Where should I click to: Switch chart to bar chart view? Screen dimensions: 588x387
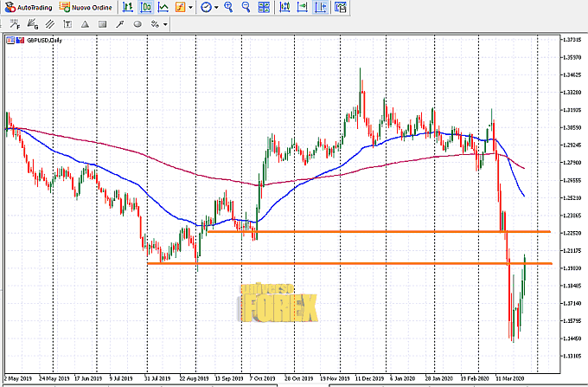pyautogui.click(x=127, y=7)
